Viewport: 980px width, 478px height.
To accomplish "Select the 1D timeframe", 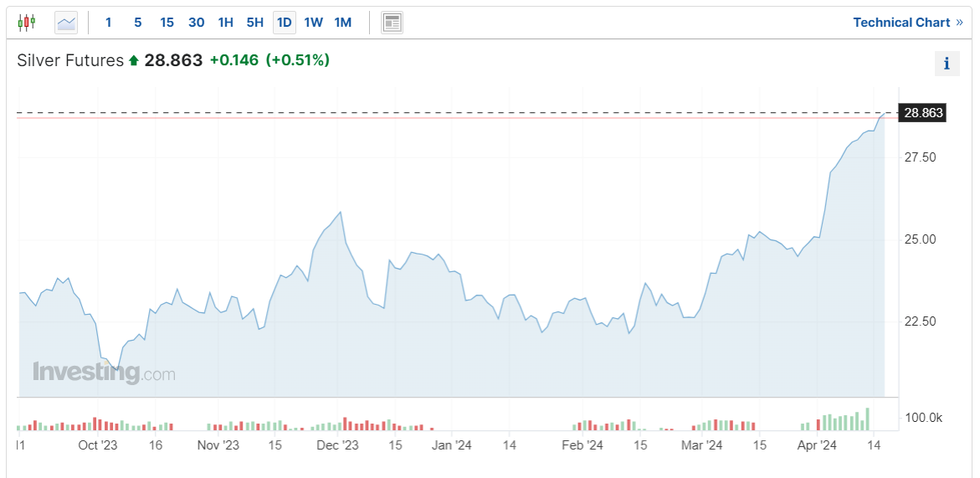I will click(284, 23).
